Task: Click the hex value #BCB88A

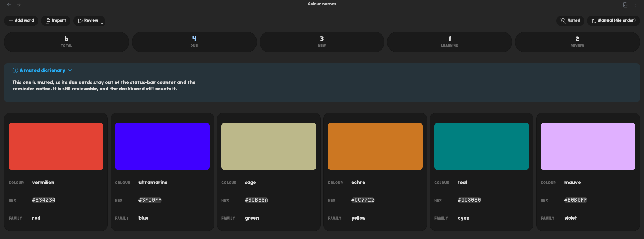Action: pos(257,200)
